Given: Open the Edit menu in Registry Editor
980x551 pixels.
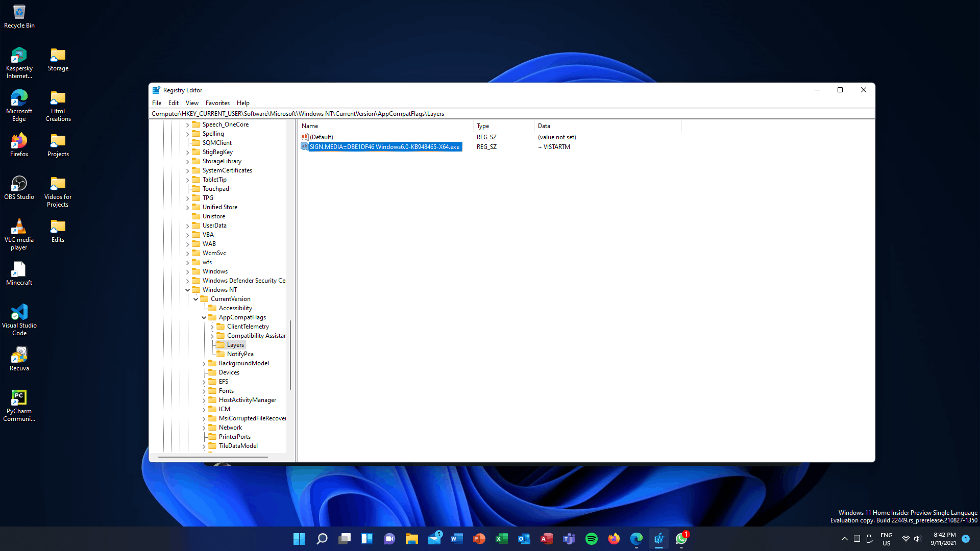Looking at the screenshot, I should coord(174,103).
